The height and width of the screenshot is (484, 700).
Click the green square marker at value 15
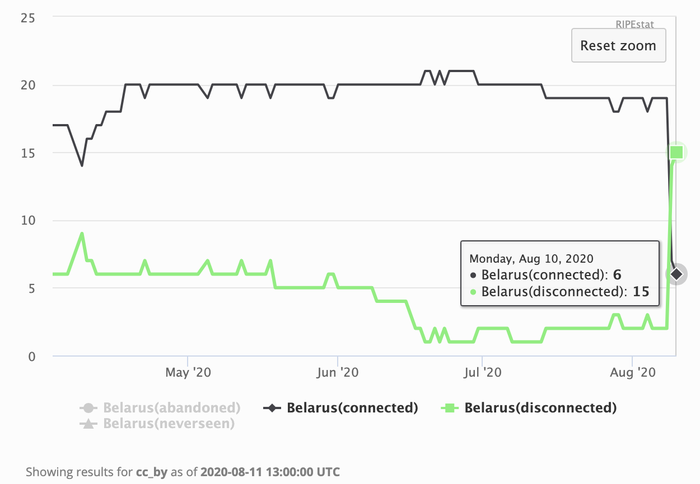click(677, 152)
